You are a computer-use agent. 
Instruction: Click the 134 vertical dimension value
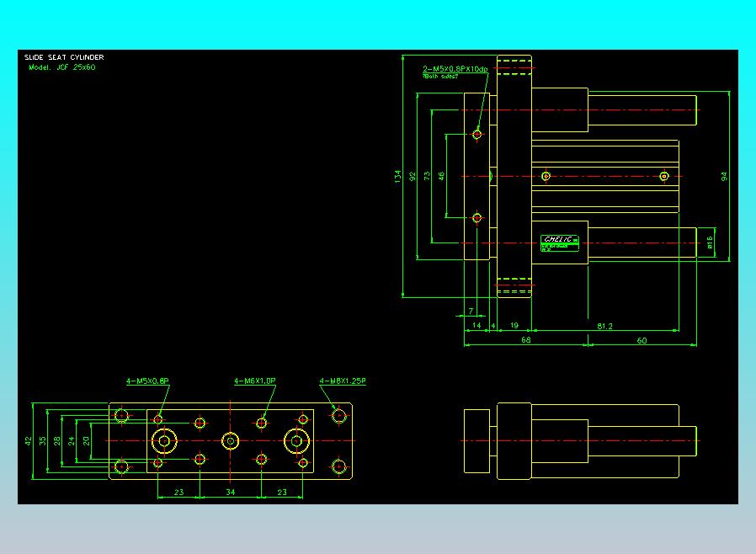click(397, 176)
